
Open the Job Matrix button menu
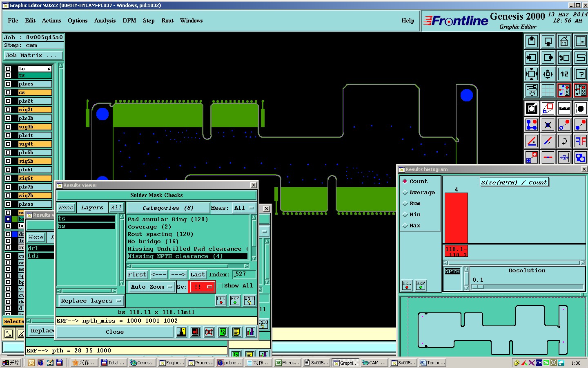click(33, 55)
